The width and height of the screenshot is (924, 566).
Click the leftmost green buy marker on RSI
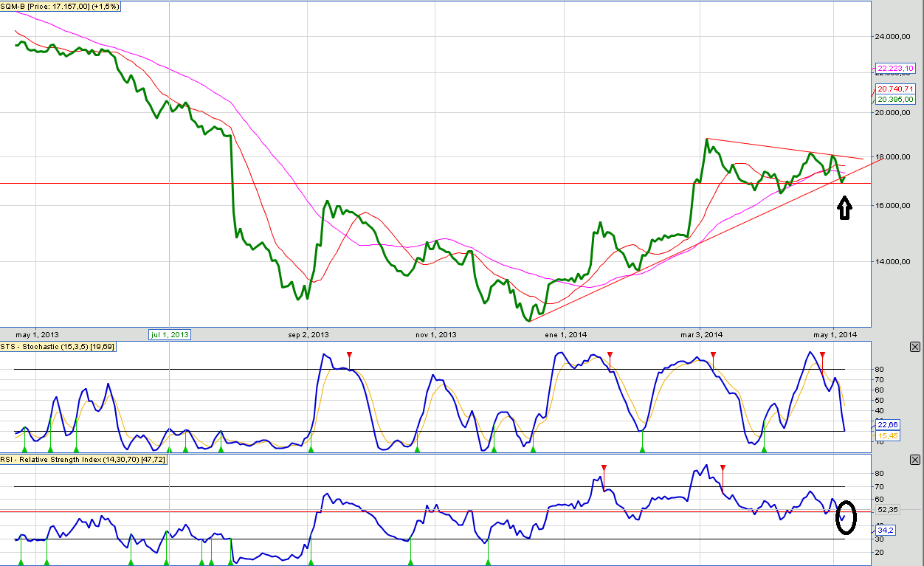click(x=21, y=562)
